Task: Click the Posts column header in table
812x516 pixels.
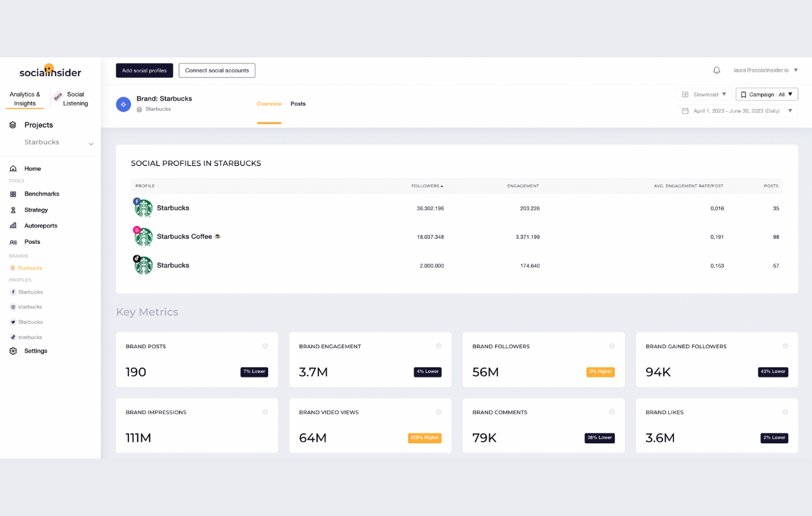Action: [771, 186]
